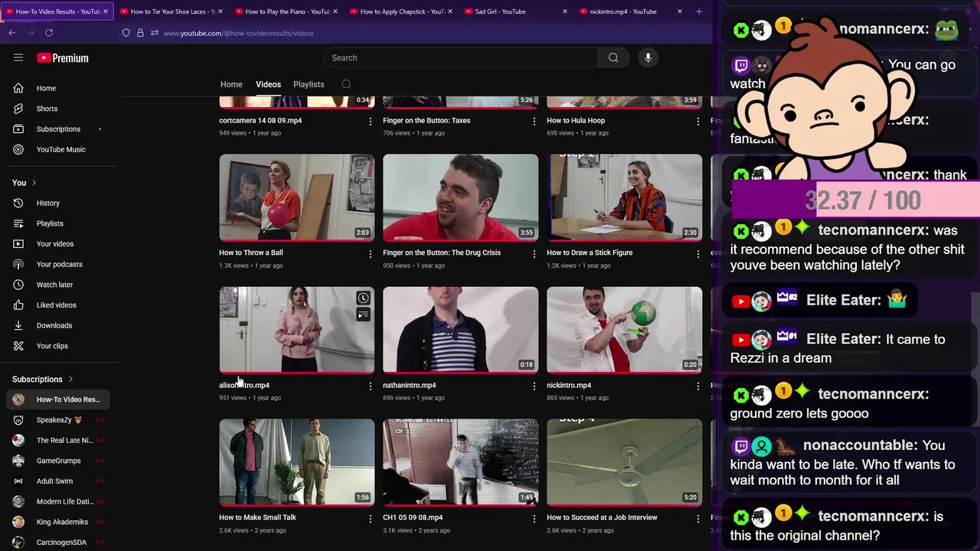Viewport: 980px width, 551px height.
Task: Open options menu for Finger on the Button: The Drug Crisis
Action: point(534,253)
